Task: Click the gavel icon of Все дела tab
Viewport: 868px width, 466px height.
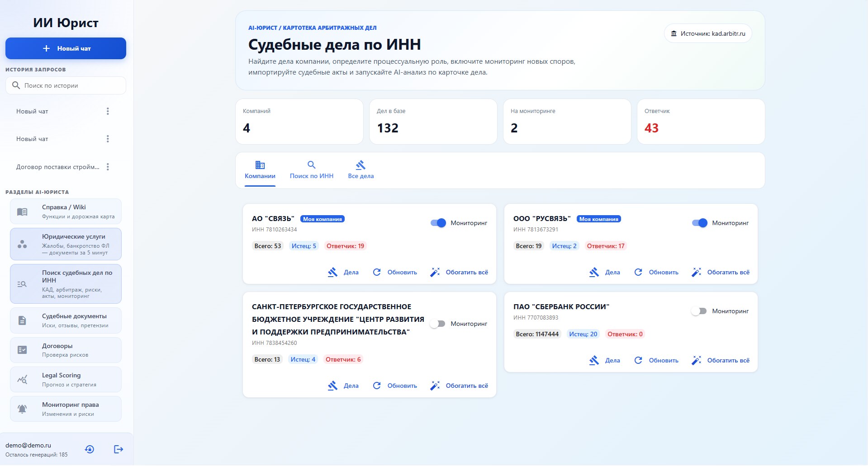Action: (360, 165)
